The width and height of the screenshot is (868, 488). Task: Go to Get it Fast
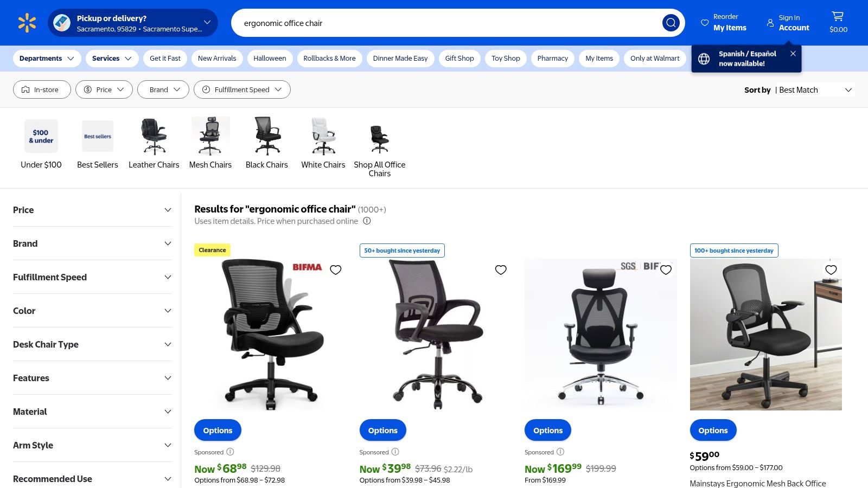165,59
